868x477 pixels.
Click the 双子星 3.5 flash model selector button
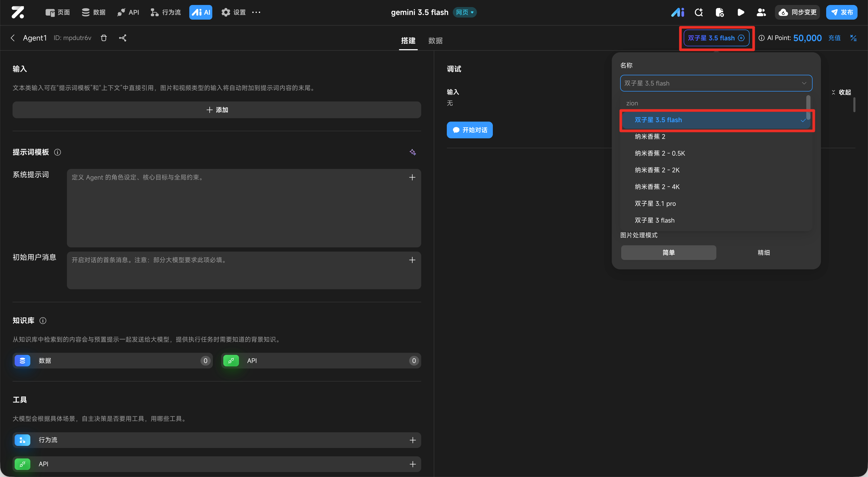pos(716,38)
